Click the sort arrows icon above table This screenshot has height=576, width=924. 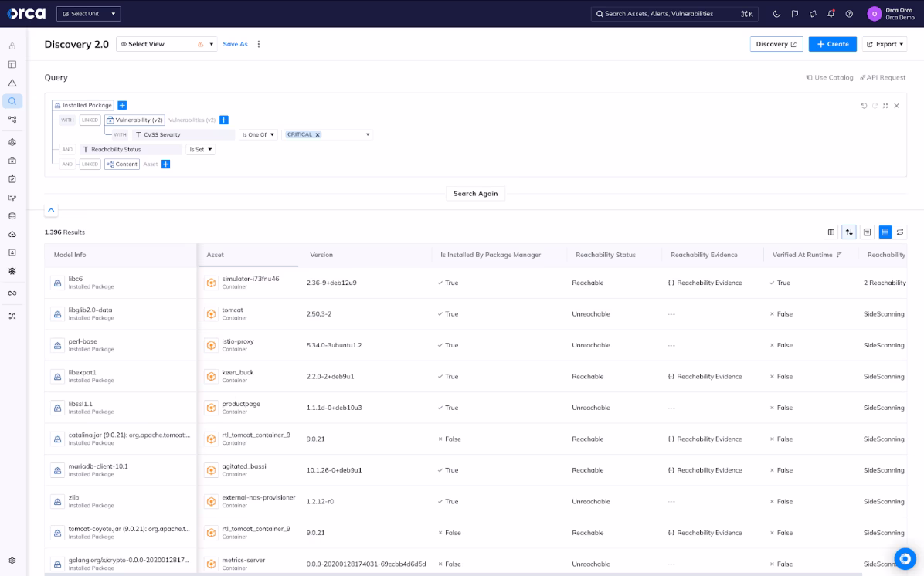849,232
